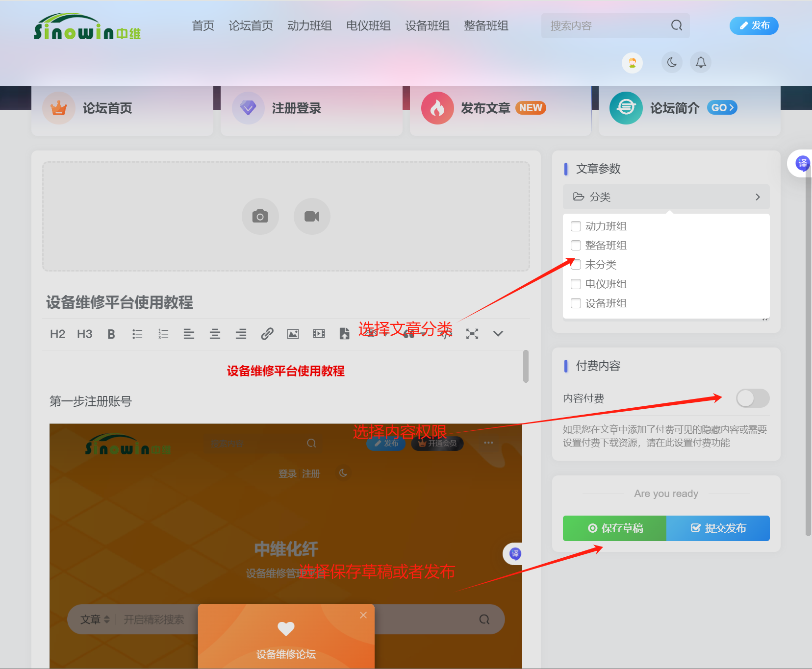Align text left
812x669 pixels.
pyautogui.click(x=189, y=334)
